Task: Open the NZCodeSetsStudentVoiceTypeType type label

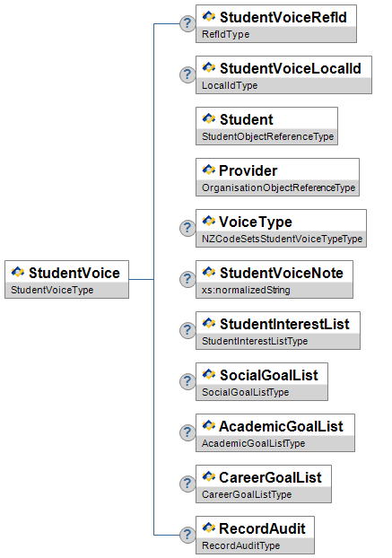Action: point(282,239)
